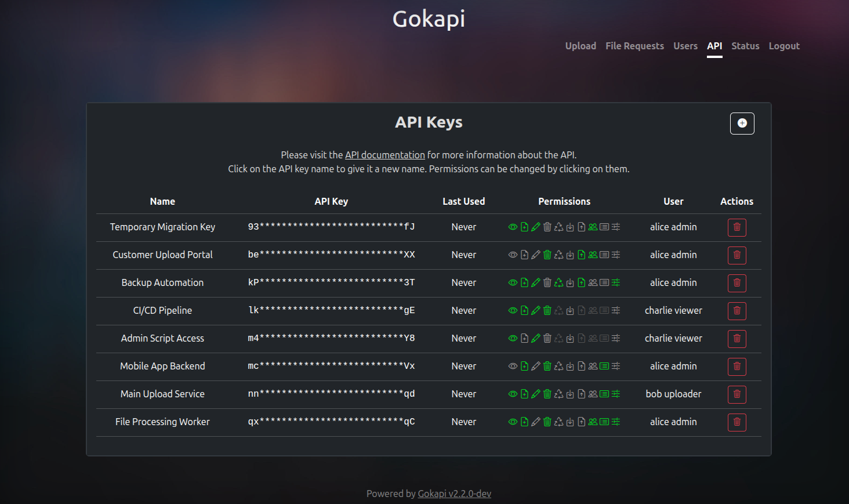
Task: Select the API navigation tab
Action: (x=714, y=46)
